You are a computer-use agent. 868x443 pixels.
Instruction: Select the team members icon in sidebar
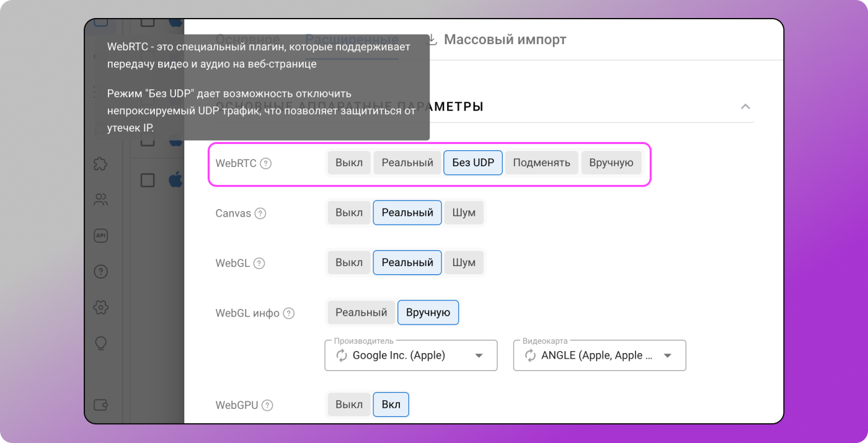coord(100,199)
